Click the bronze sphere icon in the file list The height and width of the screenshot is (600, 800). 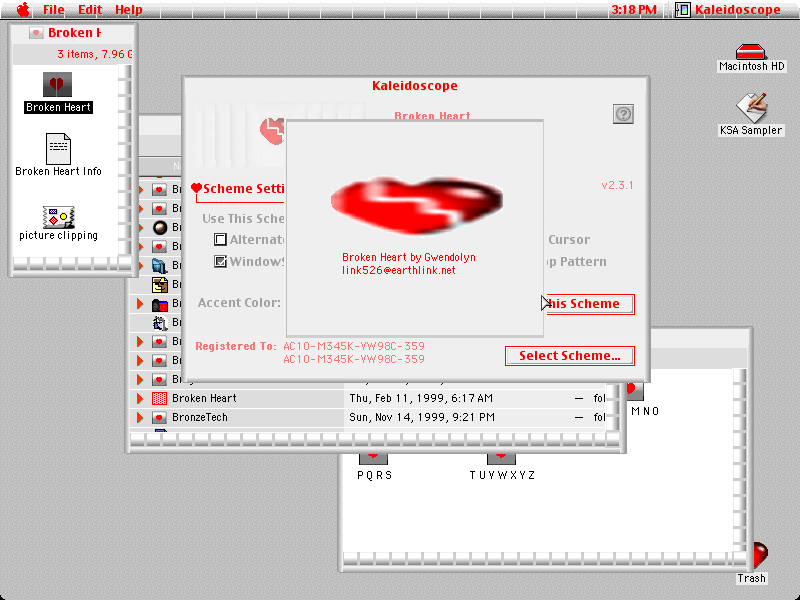coord(160,228)
